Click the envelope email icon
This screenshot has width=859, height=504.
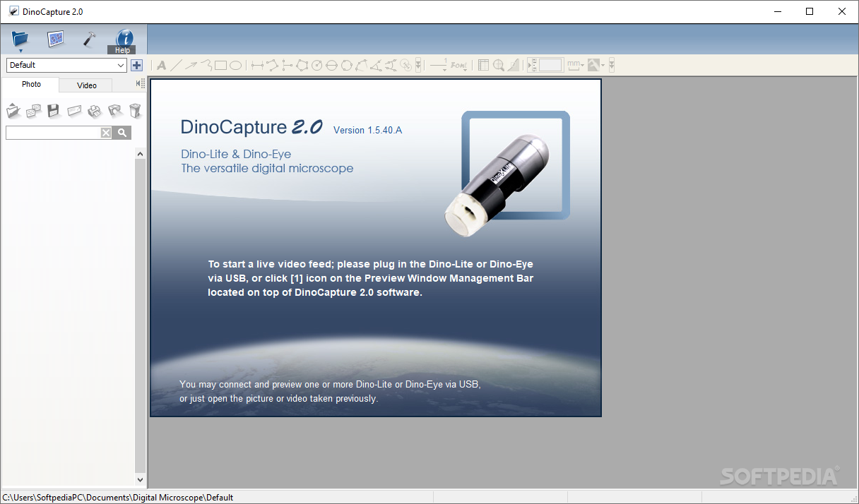tap(74, 110)
